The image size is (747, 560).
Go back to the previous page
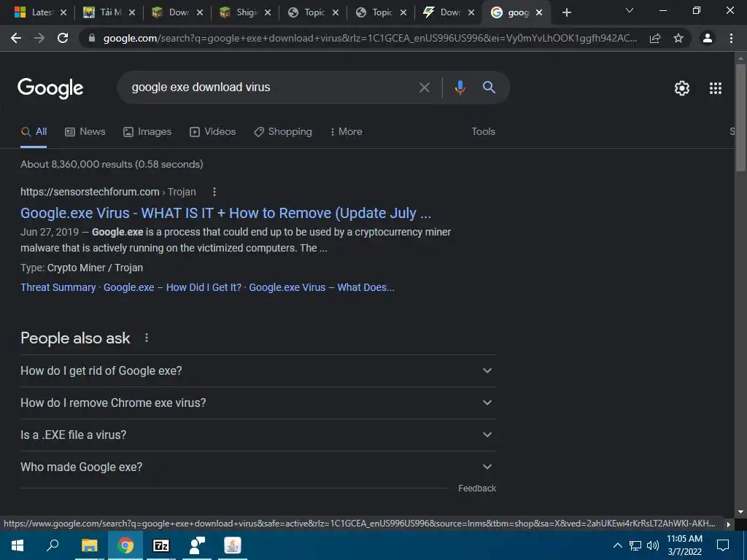(x=16, y=38)
